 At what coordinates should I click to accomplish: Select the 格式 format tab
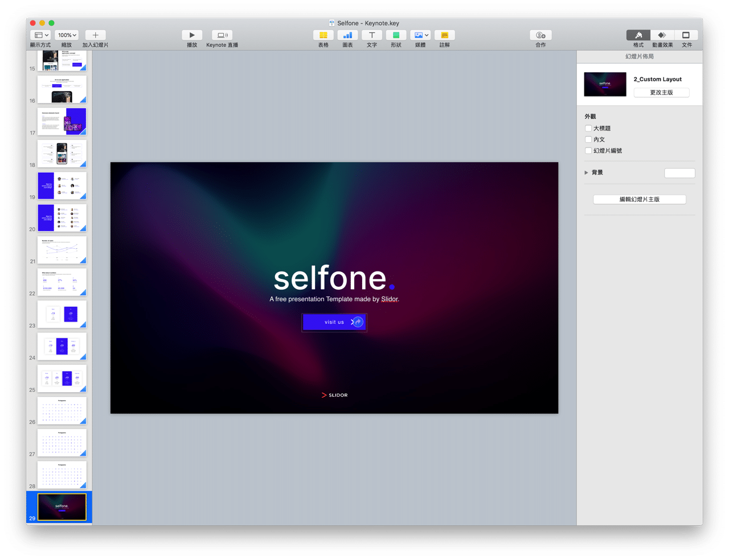click(638, 35)
